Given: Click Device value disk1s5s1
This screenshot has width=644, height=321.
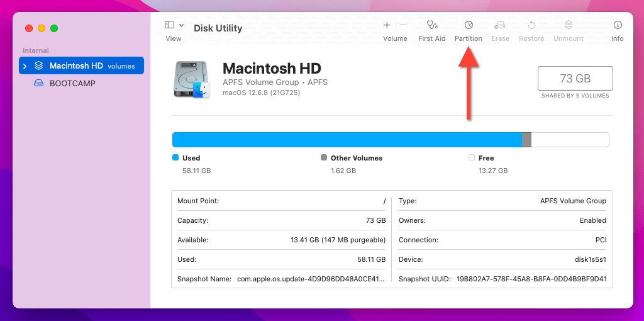Looking at the screenshot, I should tap(590, 259).
